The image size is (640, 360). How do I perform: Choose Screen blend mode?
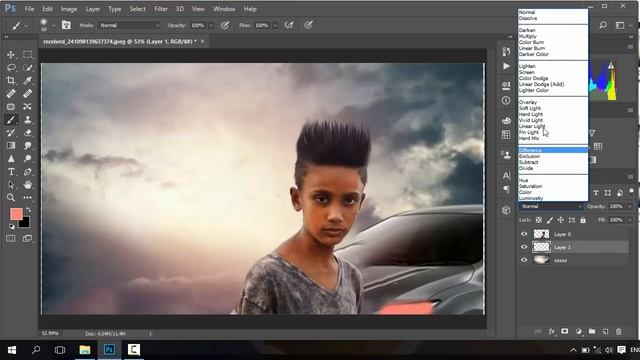[527, 72]
